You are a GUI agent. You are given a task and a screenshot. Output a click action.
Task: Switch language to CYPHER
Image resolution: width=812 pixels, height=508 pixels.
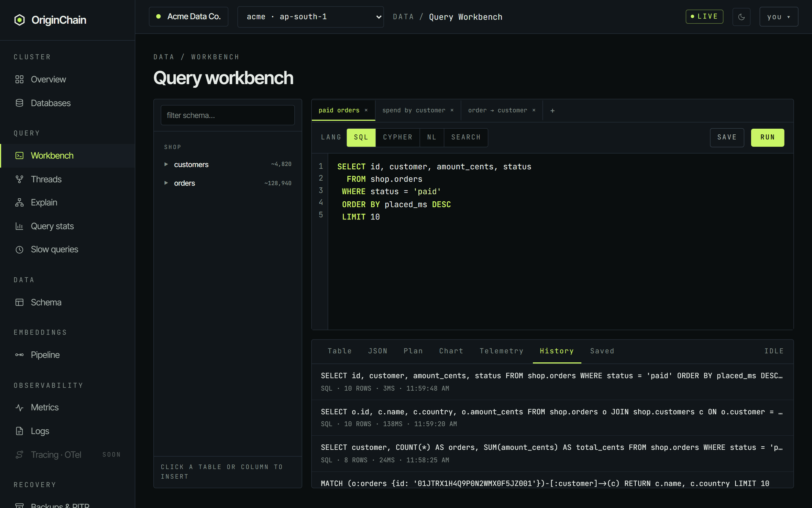pos(398,137)
